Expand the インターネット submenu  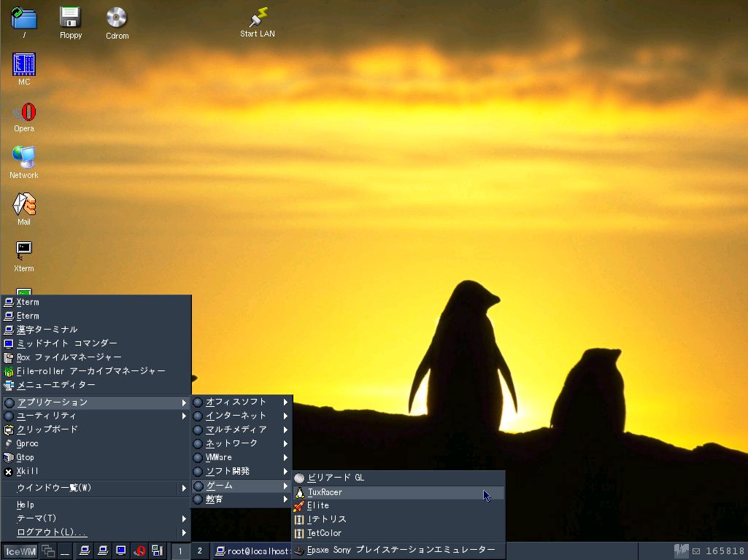pyautogui.click(x=242, y=416)
